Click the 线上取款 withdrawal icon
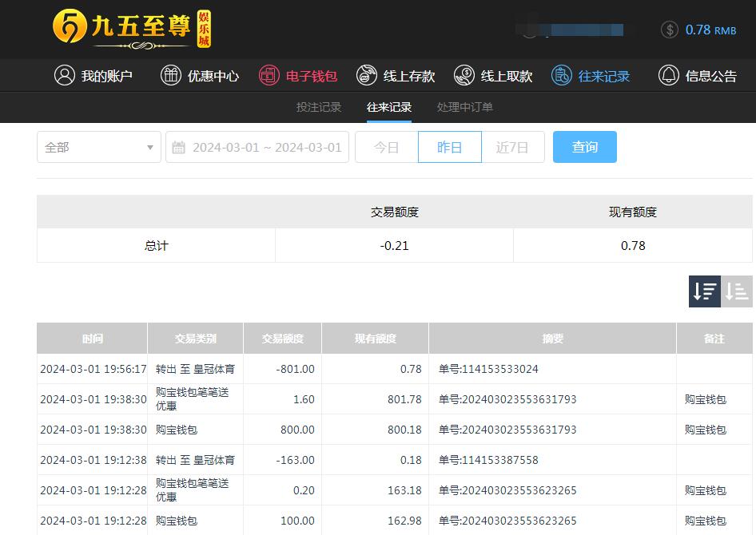 point(464,76)
